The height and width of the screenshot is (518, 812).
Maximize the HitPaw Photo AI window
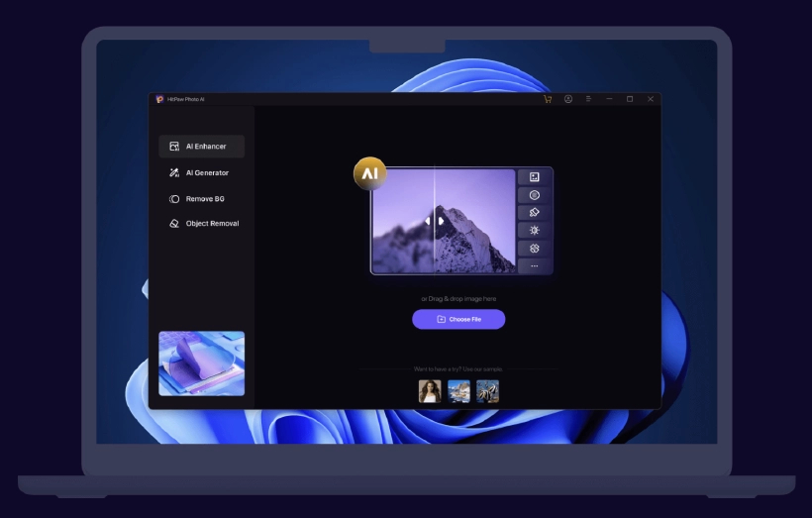click(630, 99)
